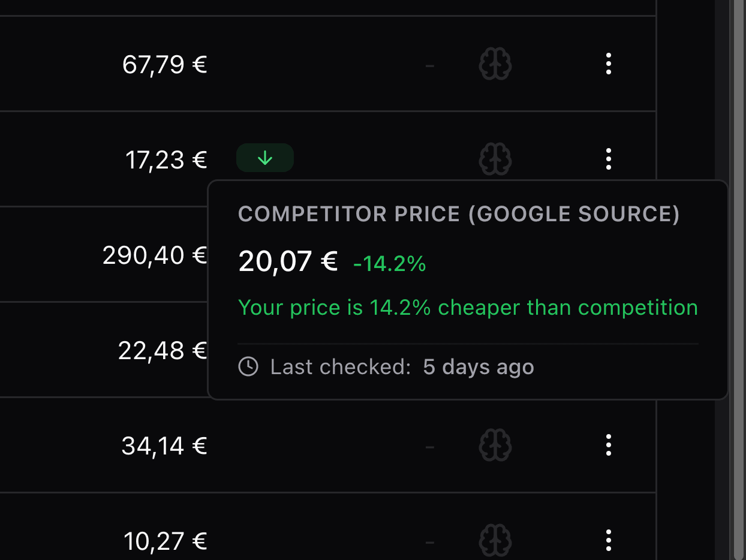Select the 17,23 € price cell

tap(166, 159)
